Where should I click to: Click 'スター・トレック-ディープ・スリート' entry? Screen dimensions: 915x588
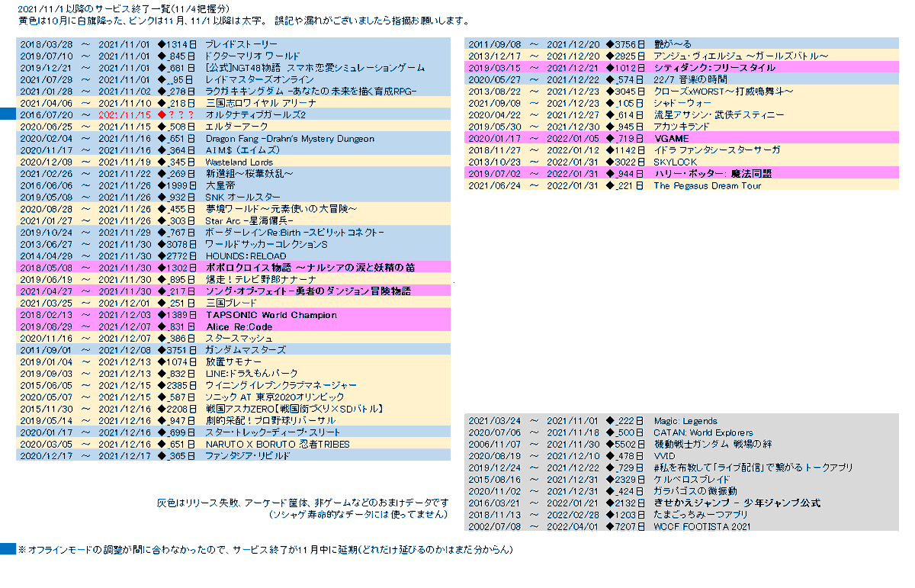(273, 432)
